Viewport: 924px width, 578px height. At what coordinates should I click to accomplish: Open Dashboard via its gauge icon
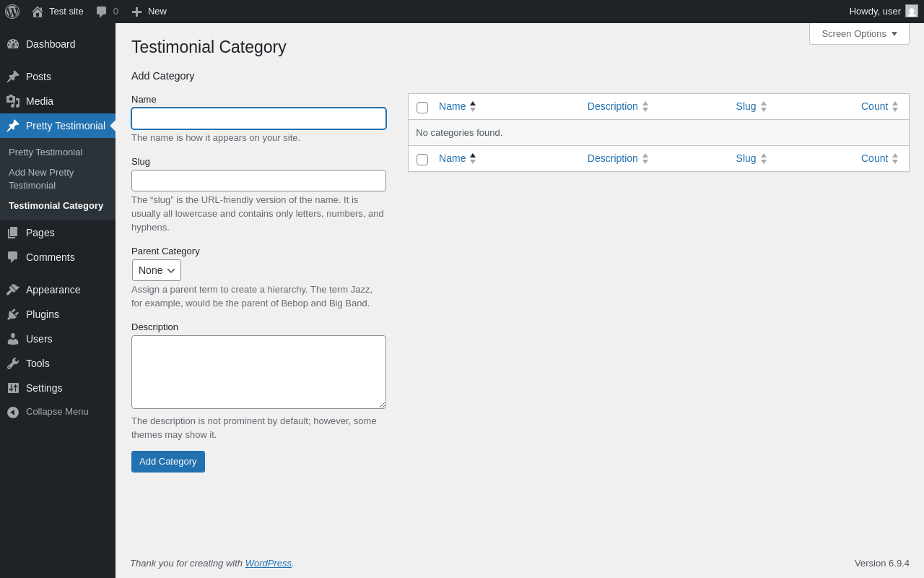click(x=13, y=44)
